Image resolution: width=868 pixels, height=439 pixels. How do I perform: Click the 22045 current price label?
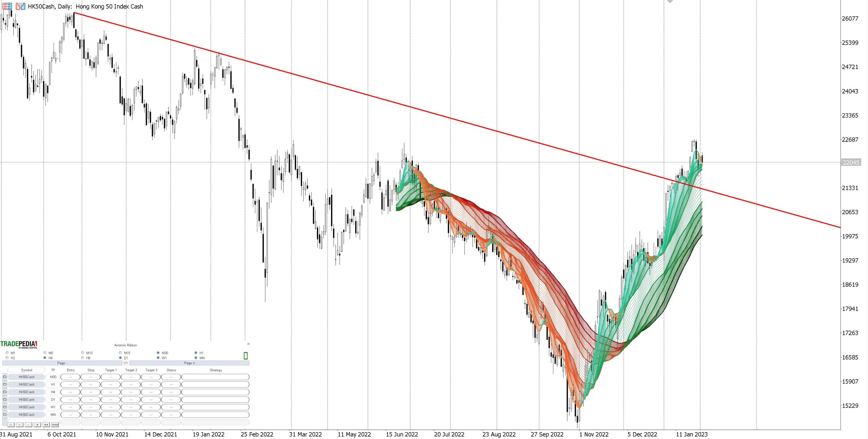click(x=851, y=162)
